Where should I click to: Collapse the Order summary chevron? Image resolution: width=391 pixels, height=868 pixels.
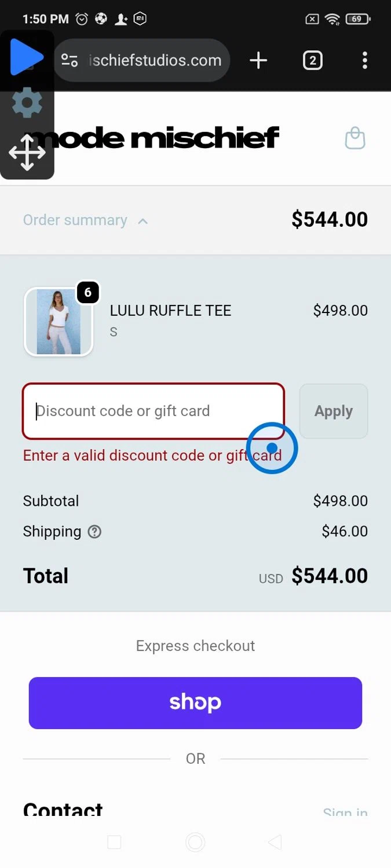(143, 220)
